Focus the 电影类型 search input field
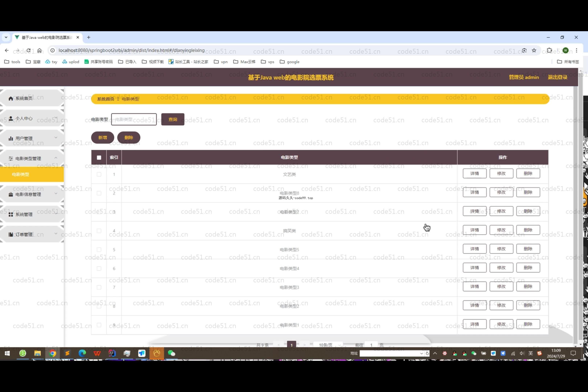 (134, 119)
